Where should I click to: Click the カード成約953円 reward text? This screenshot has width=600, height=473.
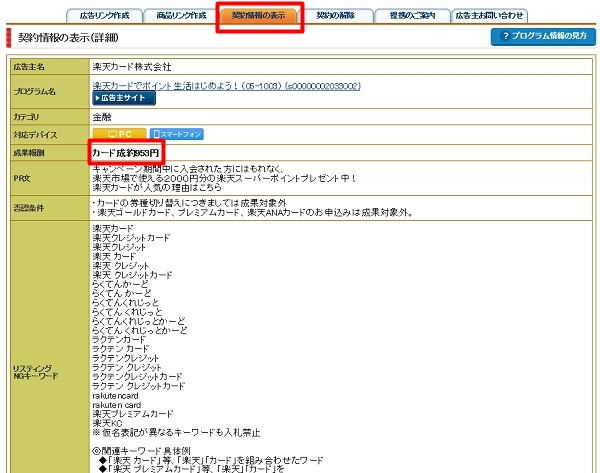(x=126, y=153)
